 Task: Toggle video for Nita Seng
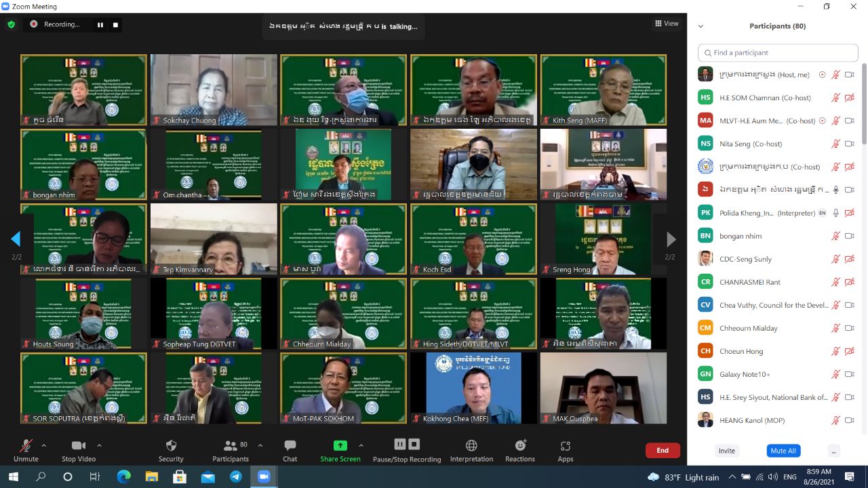[849, 144]
